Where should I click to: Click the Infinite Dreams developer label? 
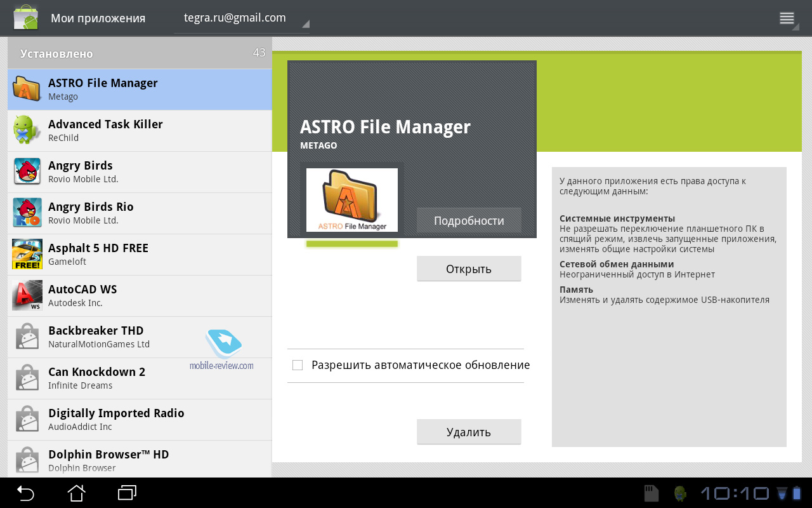click(x=80, y=385)
